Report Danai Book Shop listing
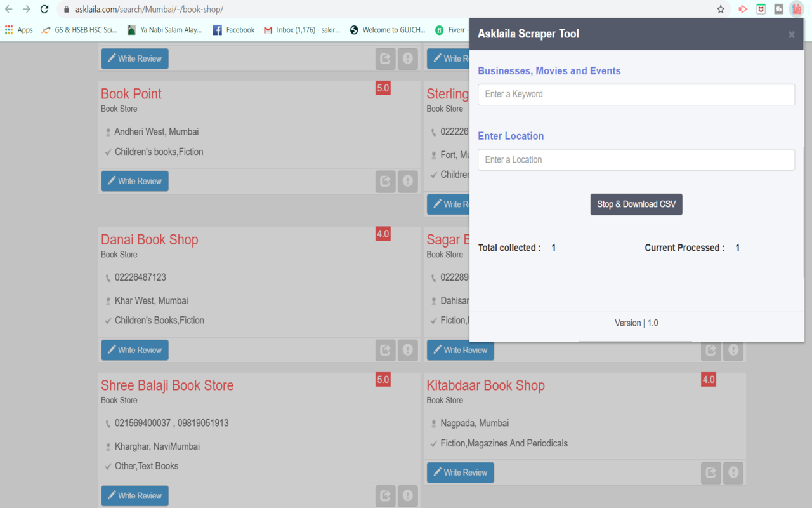Image resolution: width=812 pixels, height=508 pixels. 408,350
